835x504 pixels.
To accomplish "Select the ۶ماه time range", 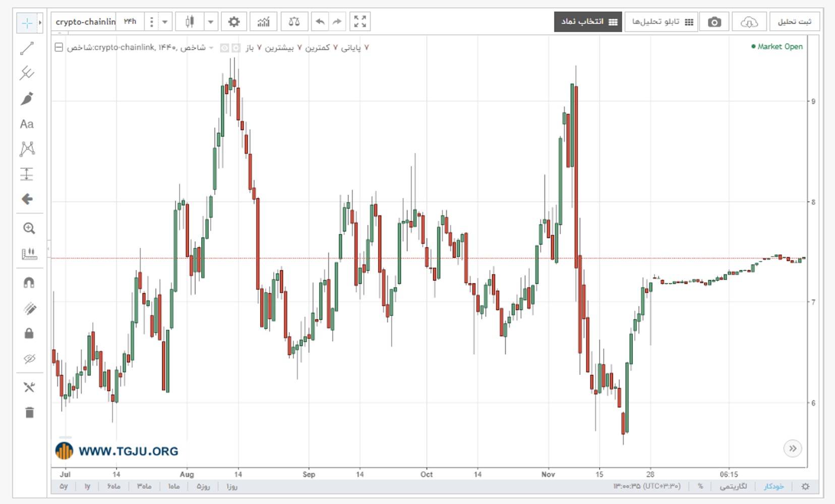I will (114, 486).
